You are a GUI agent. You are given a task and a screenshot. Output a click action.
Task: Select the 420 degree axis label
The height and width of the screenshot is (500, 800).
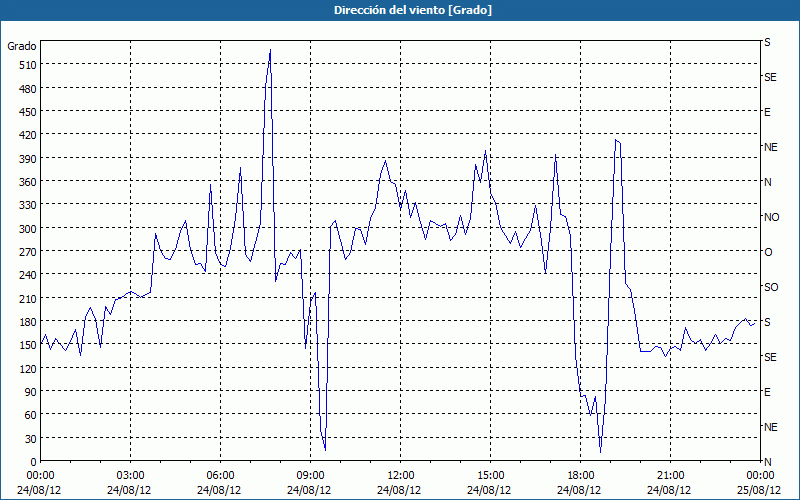pos(28,135)
